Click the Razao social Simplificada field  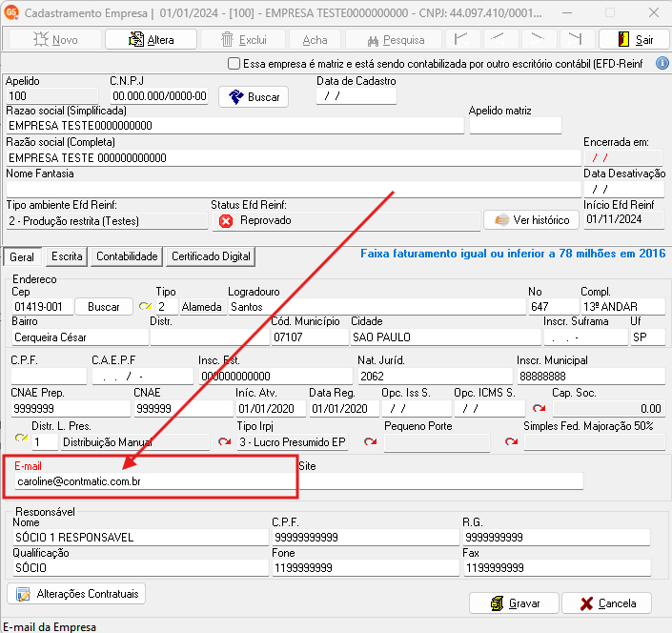point(234,126)
